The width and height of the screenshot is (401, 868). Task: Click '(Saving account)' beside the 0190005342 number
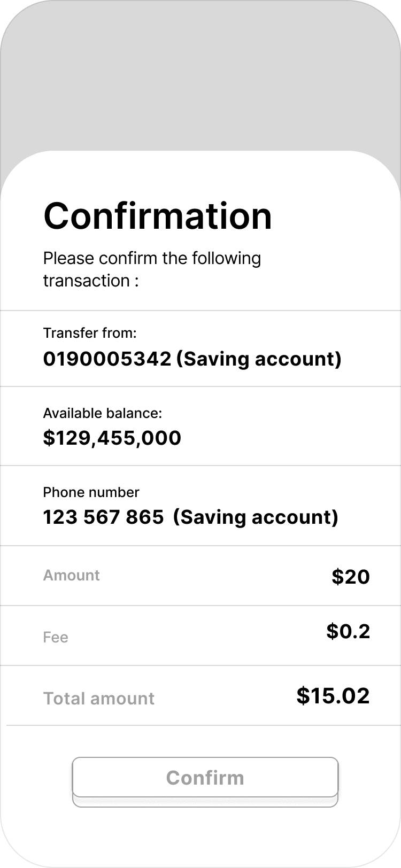pos(259,359)
